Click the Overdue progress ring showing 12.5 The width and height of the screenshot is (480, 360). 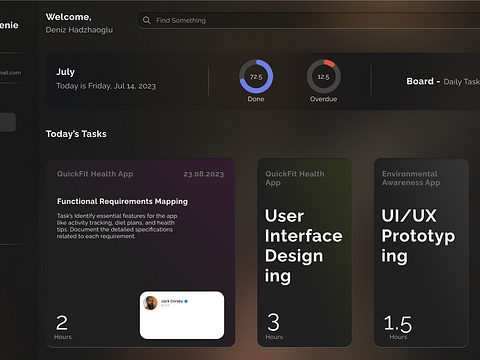323,76
